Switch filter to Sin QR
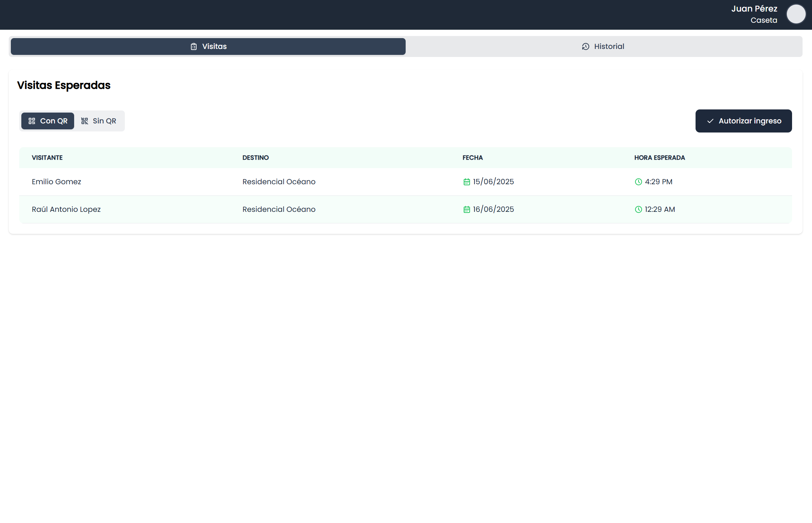This screenshot has width=812, height=523. coord(99,121)
